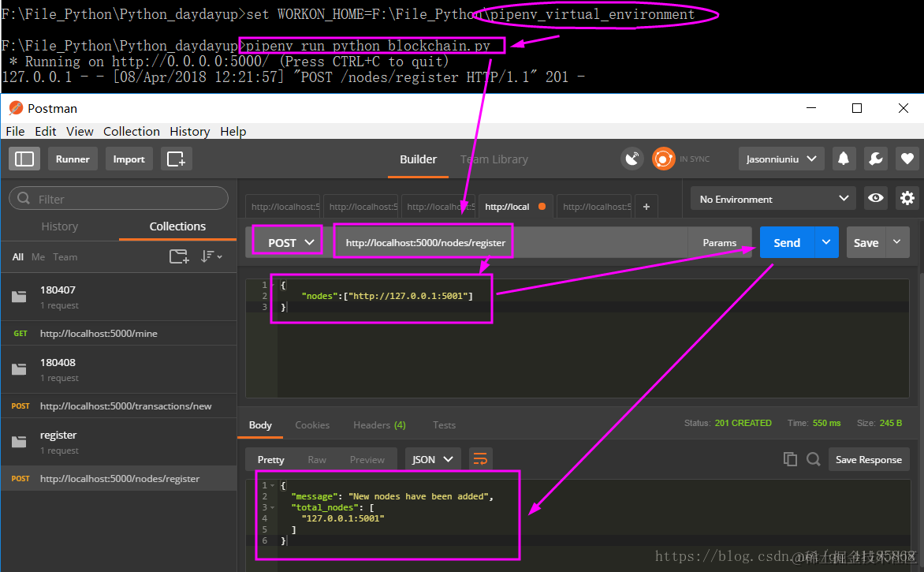Open the Collection menu
Viewport: 924px width, 572px height.
tap(132, 131)
